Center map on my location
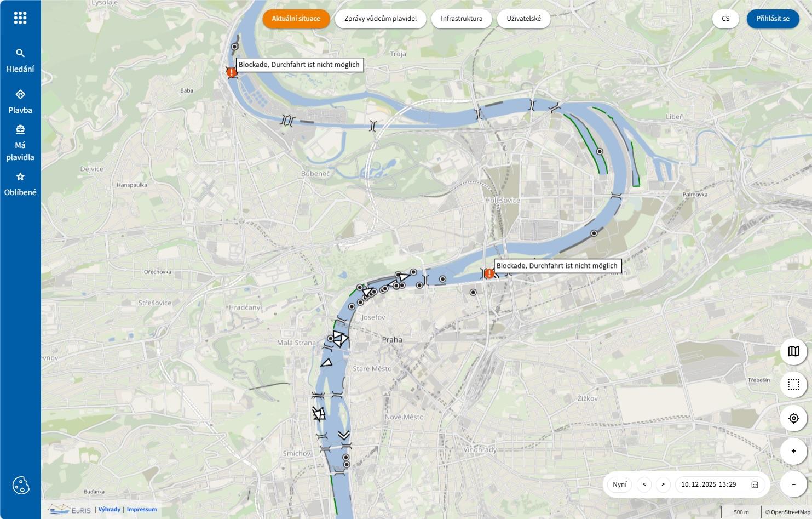Image resolution: width=812 pixels, height=519 pixels. coord(793,418)
